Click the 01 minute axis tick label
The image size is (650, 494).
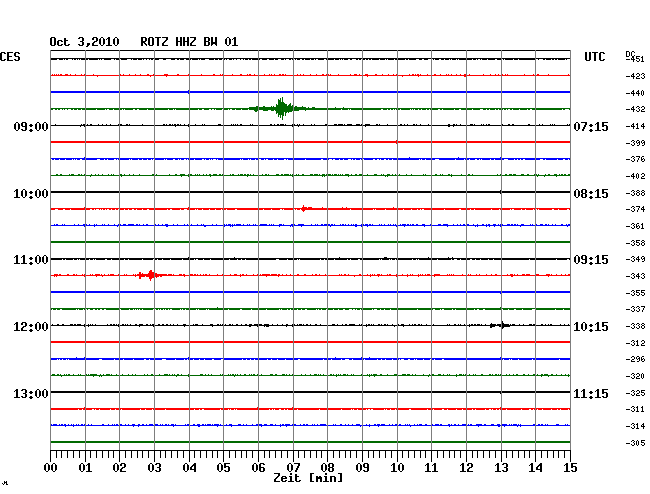coord(85,468)
